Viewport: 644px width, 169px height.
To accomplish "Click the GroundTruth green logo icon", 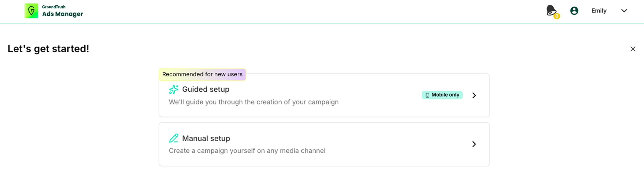I will [31, 11].
